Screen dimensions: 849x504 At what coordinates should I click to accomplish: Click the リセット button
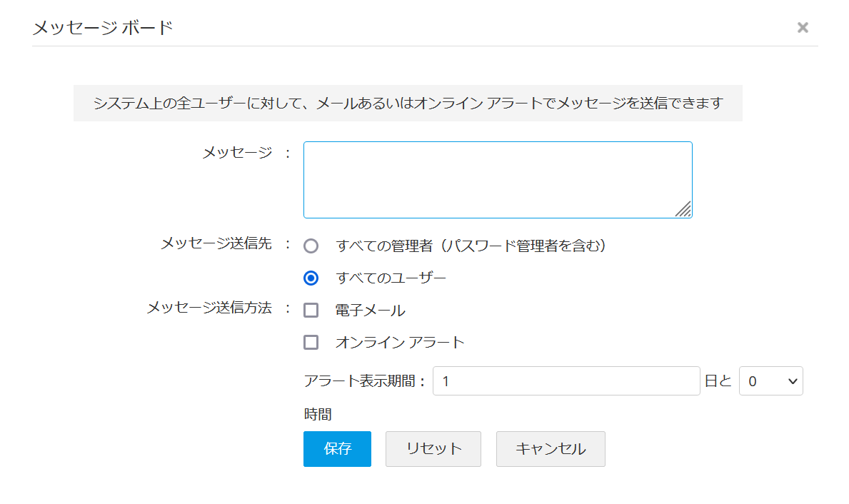(x=433, y=449)
